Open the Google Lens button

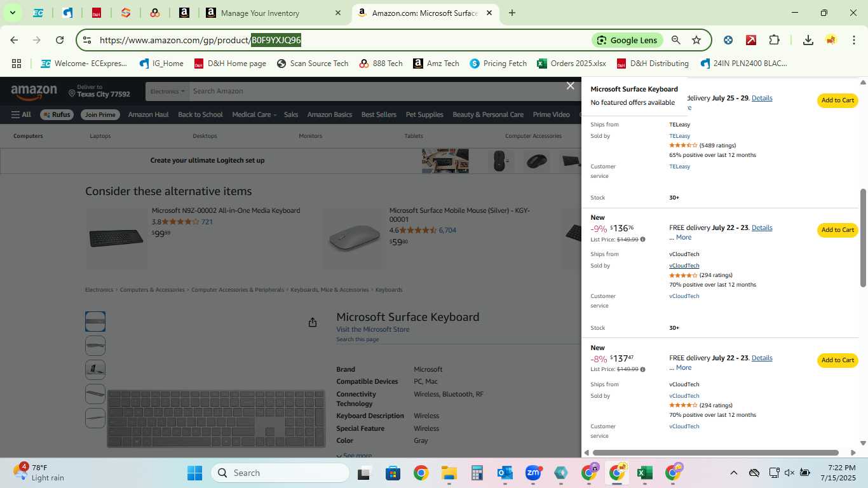[628, 40]
